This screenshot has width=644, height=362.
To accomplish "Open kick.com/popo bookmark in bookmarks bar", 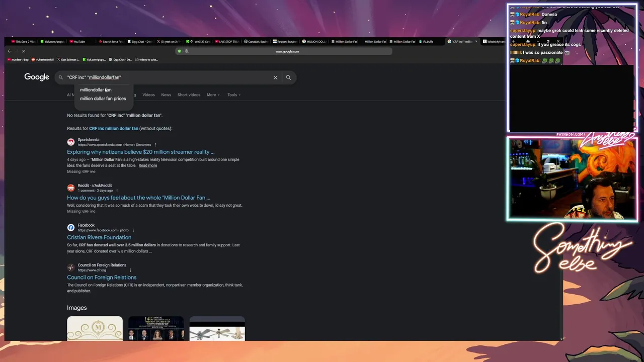I will (x=94, y=59).
